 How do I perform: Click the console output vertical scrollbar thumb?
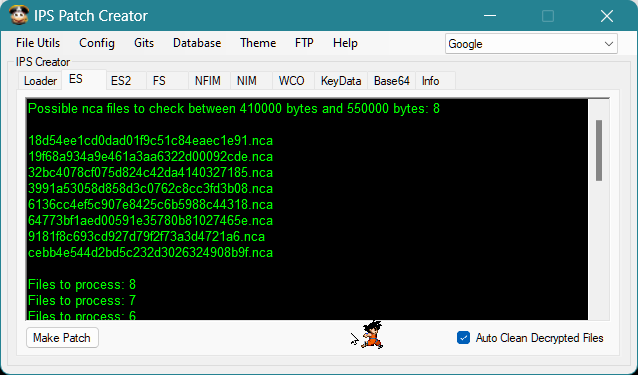point(599,150)
